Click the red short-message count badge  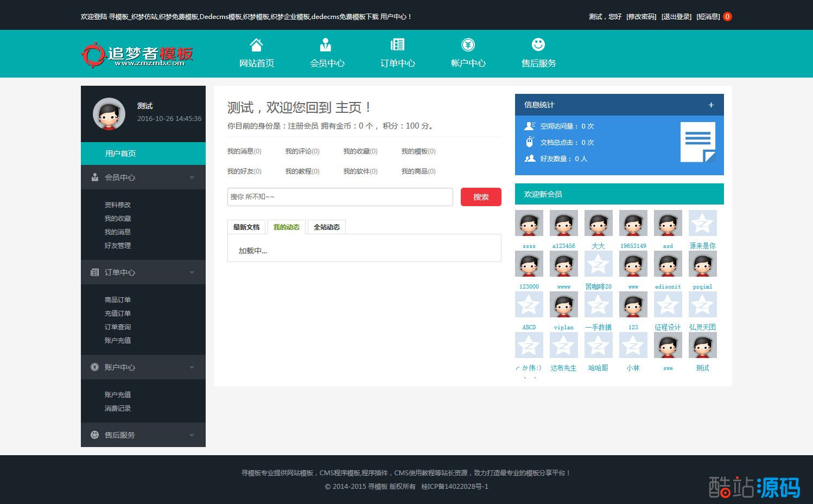click(727, 17)
